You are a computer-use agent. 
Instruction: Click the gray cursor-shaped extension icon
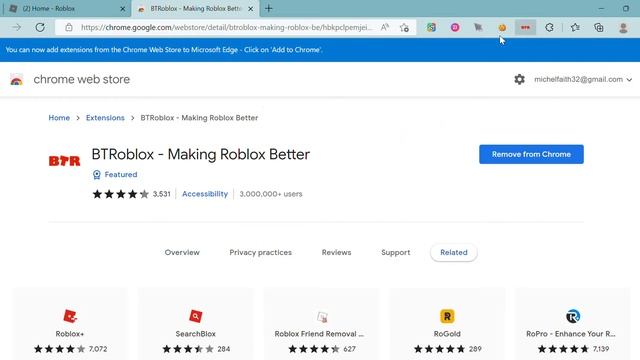point(478,27)
